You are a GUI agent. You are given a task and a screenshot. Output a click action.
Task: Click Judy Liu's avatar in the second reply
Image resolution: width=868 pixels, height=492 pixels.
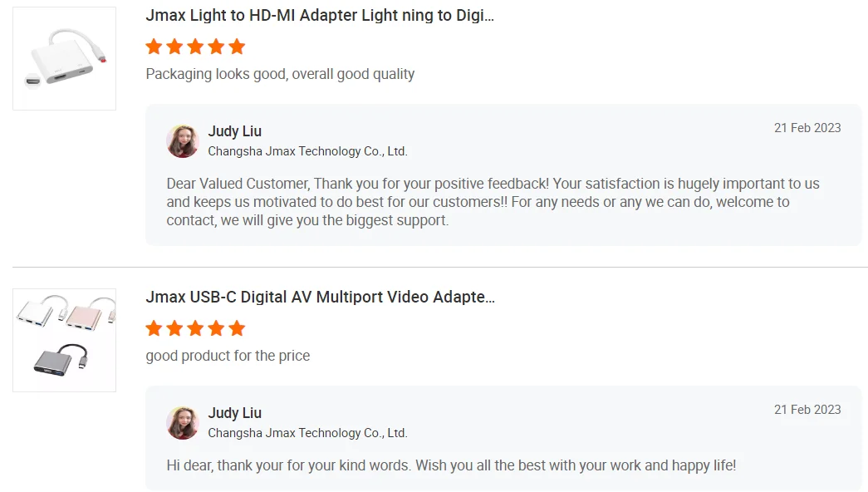coord(183,423)
